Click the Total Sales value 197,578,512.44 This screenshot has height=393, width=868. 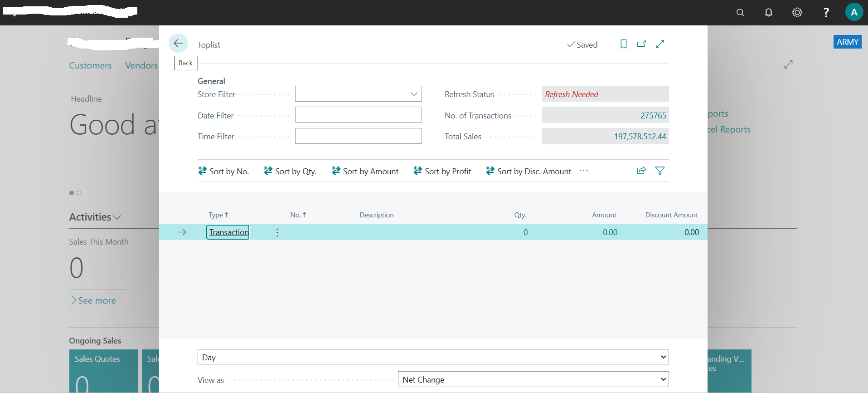coord(640,137)
